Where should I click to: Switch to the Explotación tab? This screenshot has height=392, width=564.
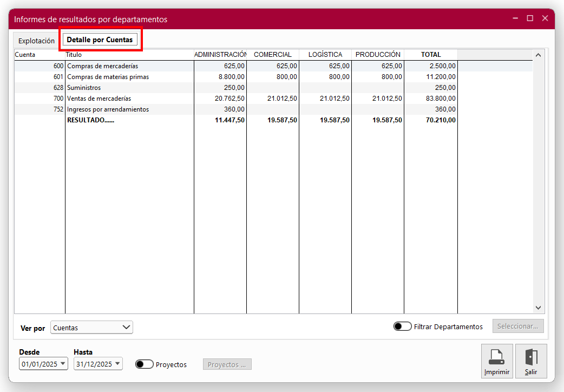[36, 41]
